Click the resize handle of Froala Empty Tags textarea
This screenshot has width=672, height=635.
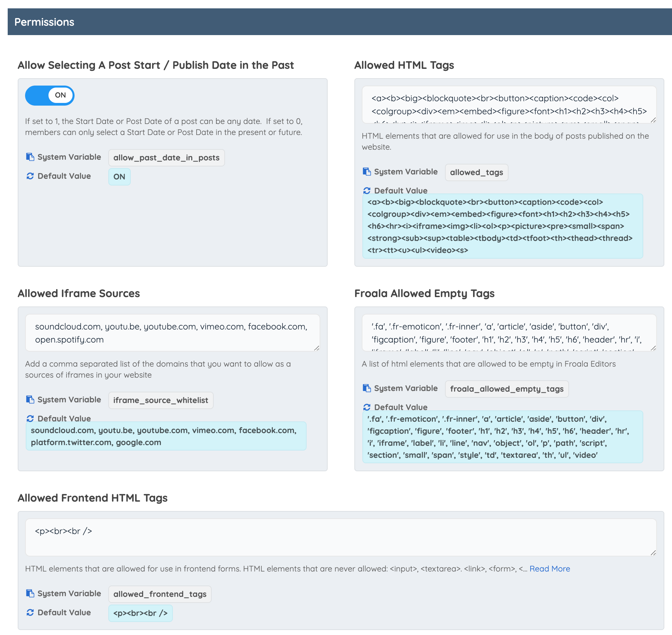(653, 348)
